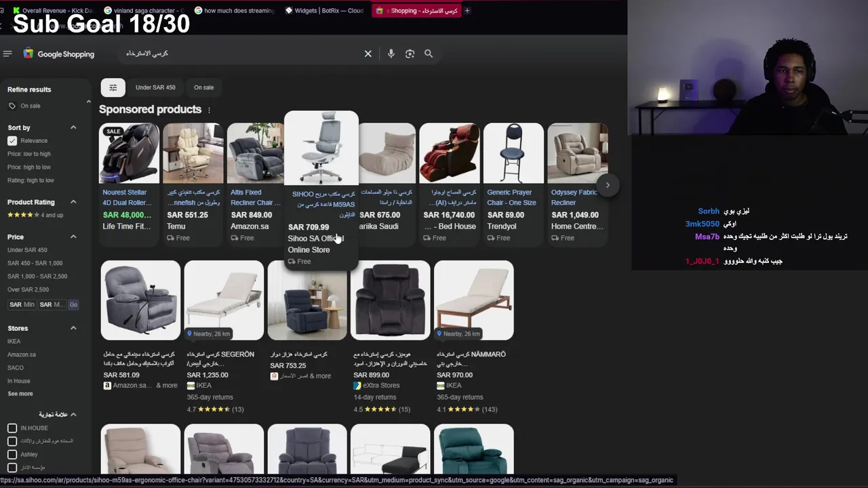
Task: Filter by Amazon.sa store
Action: pos(22,354)
